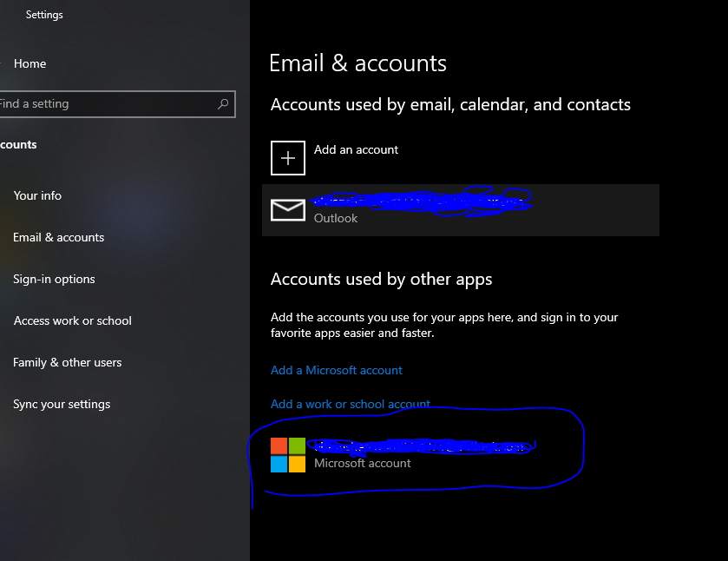Click the Settings window title
728x561 pixels.
click(44, 15)
